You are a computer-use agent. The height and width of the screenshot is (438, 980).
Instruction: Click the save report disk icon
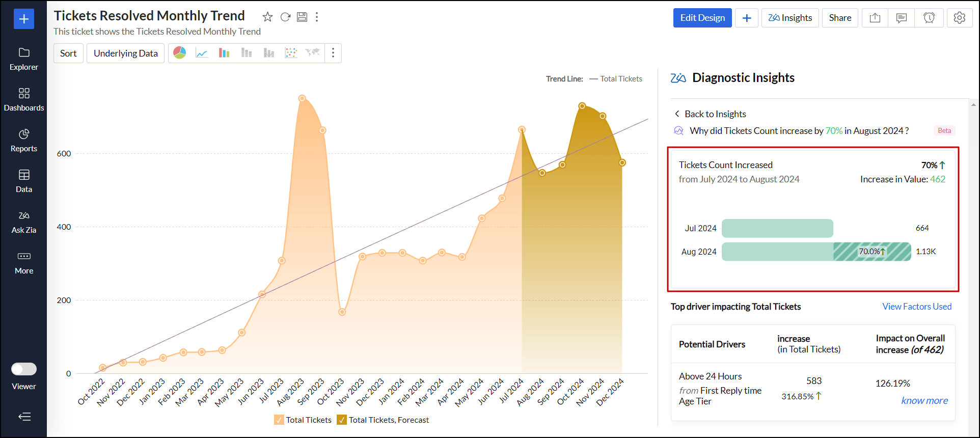(x=302, y=17)
